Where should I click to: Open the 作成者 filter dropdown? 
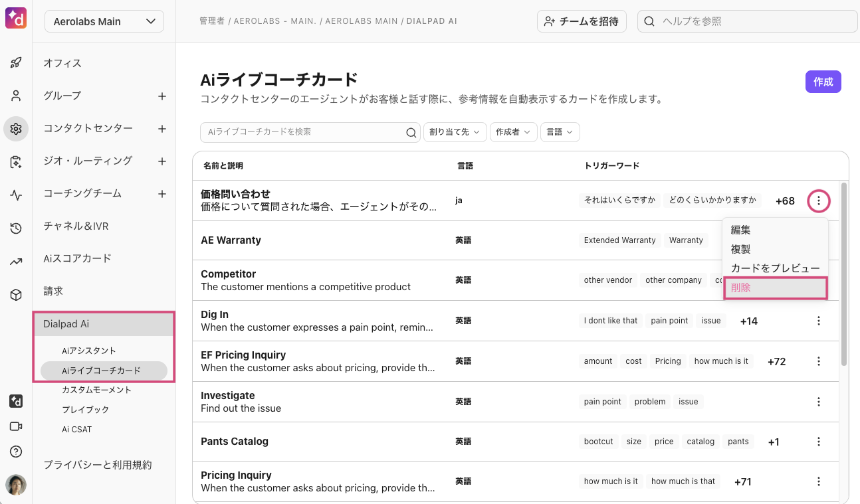pyautogui.click(x=513, y=132)
